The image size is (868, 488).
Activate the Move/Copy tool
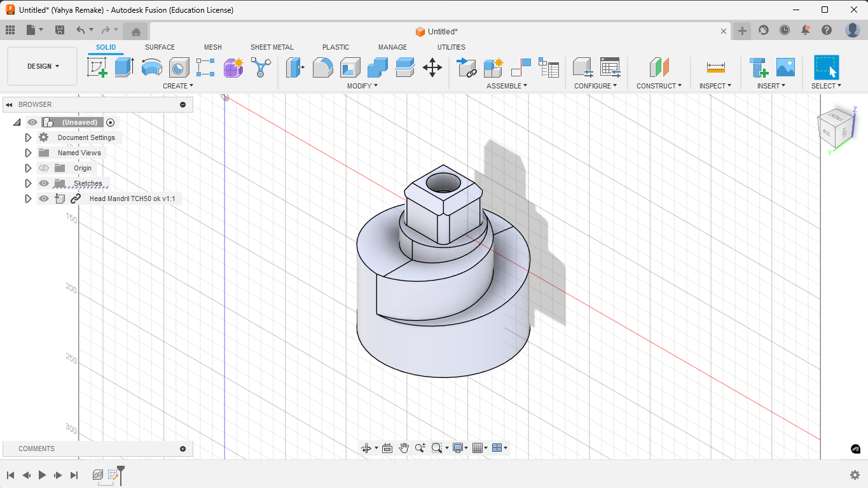click(432, 67)
